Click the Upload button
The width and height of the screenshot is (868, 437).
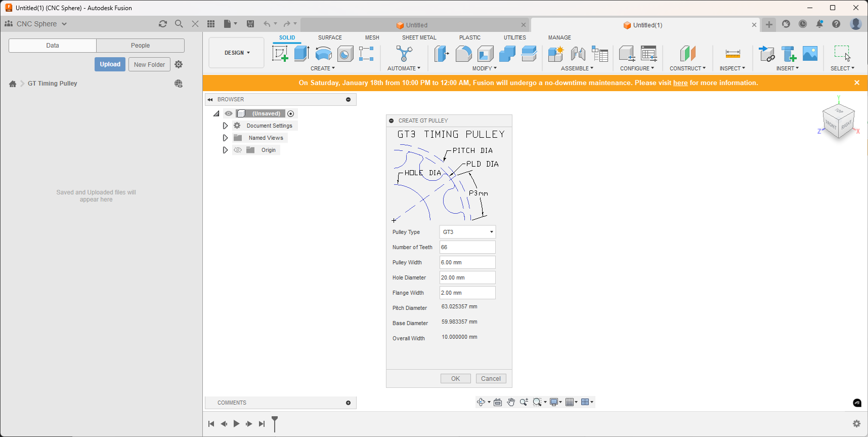coord(110,64)
